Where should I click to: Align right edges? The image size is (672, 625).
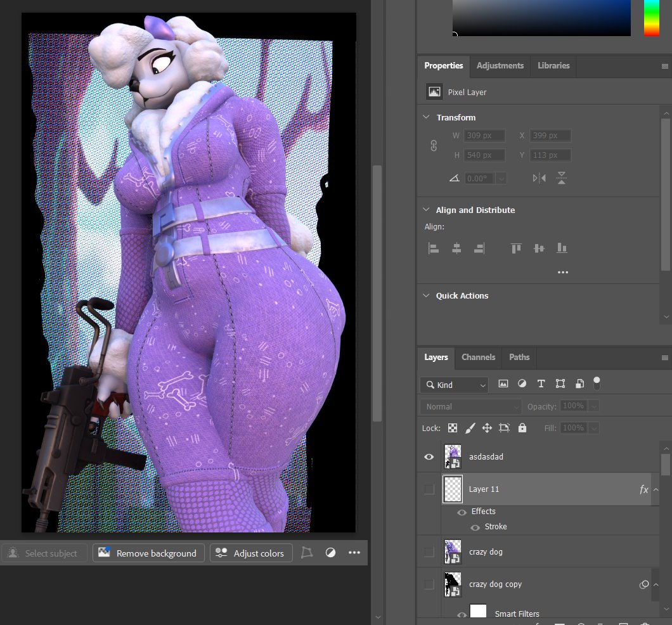(479, 248)
